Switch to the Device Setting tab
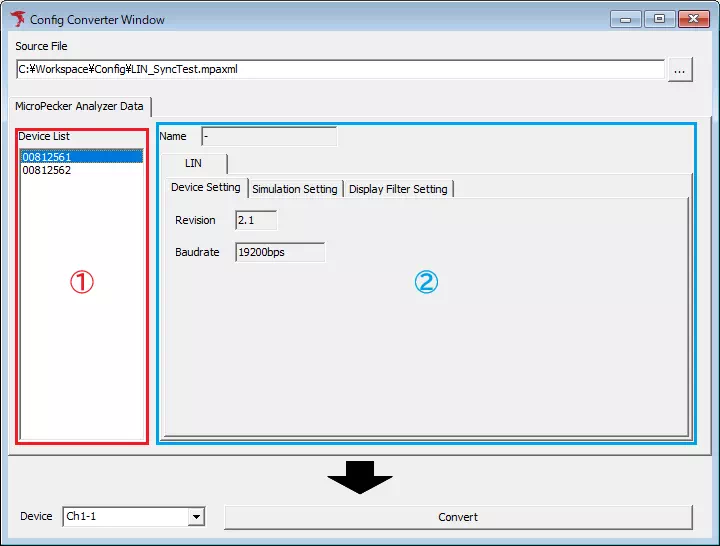This screenshot has width=720, height=546. (206, 187)
